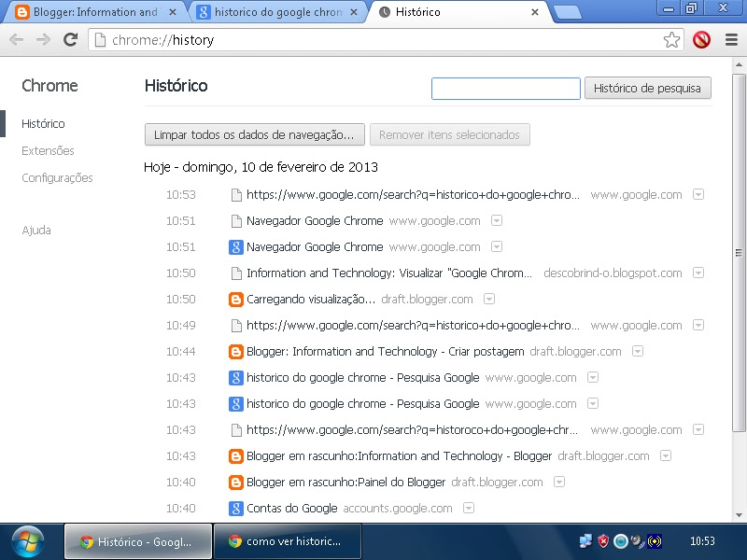This screenshot has width=747, height=560.
Task: Close the Histórico tab
Action: tap(535, 12)
